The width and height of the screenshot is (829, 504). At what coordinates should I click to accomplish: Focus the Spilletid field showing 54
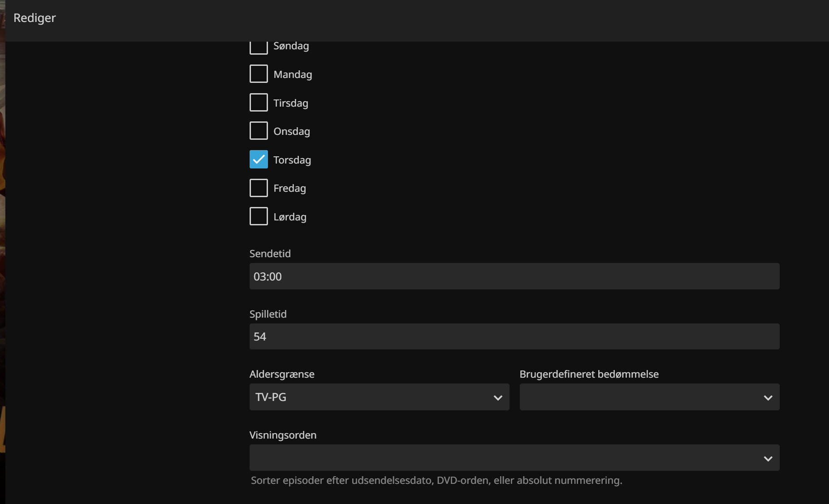click(514, 336)
